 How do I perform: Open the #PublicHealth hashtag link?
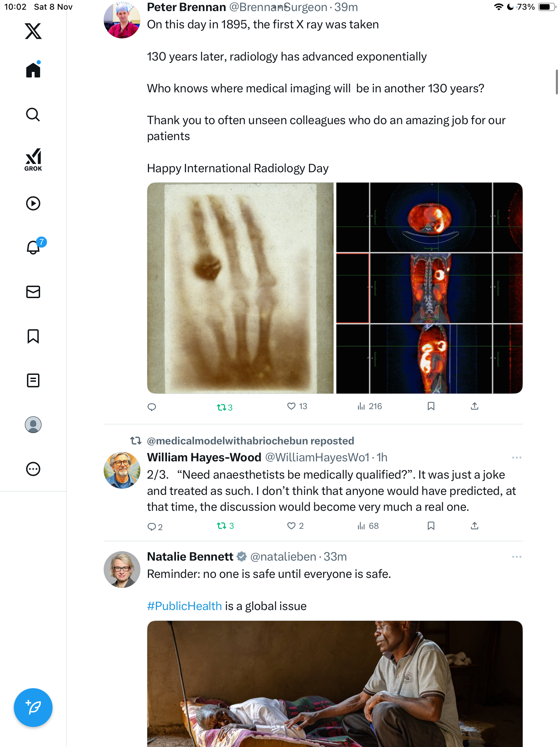tap(184, 606)
